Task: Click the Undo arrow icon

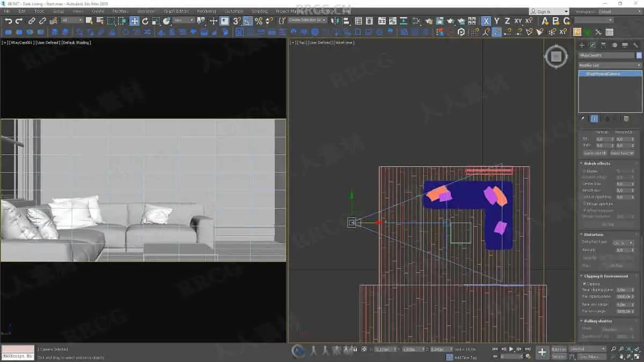Action: click(9, 21)
